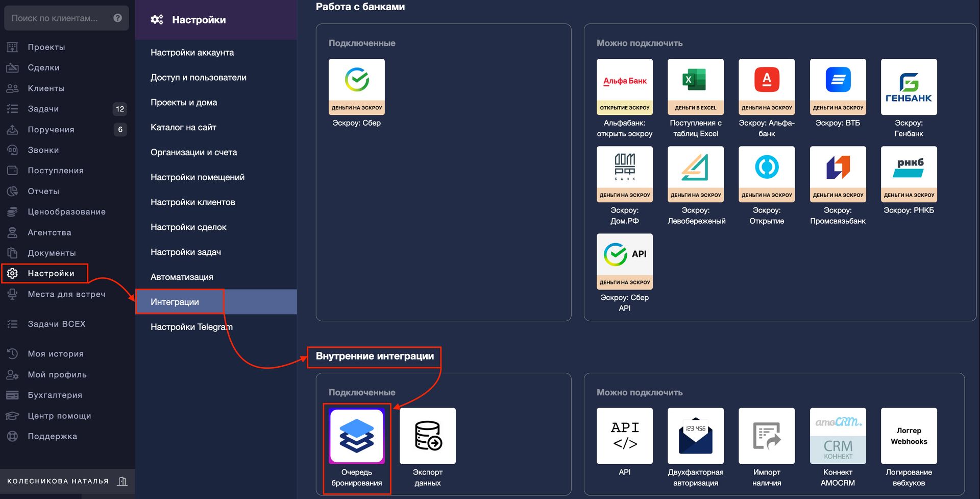Open Поступления с таблиц Excel integration
The image size is (980, 499).
[695, 87]
